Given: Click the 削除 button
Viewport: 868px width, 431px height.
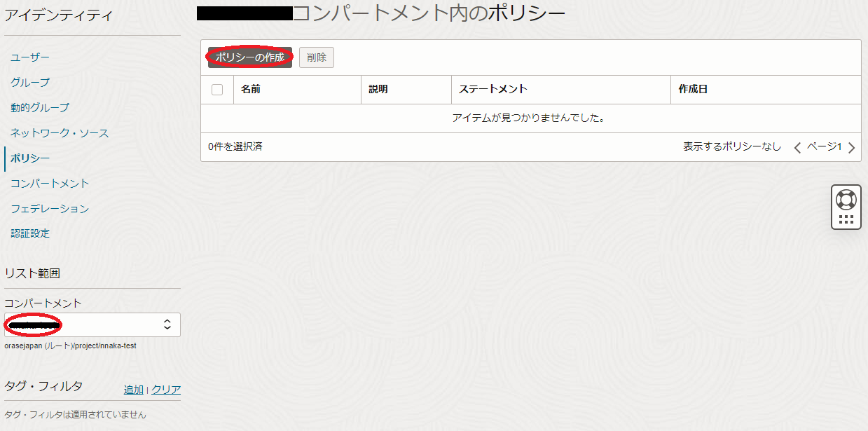Looking at the screenshot, I should coord(317,57).
